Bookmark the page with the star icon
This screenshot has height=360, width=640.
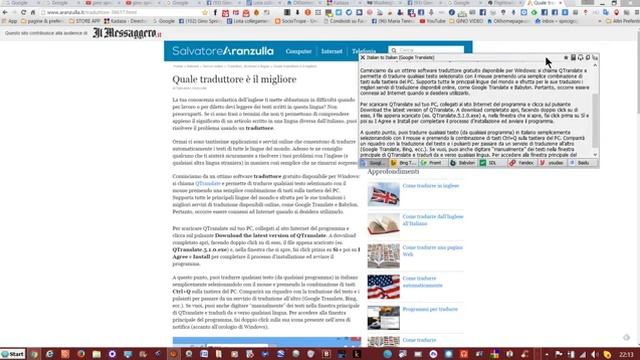point(205,12)
